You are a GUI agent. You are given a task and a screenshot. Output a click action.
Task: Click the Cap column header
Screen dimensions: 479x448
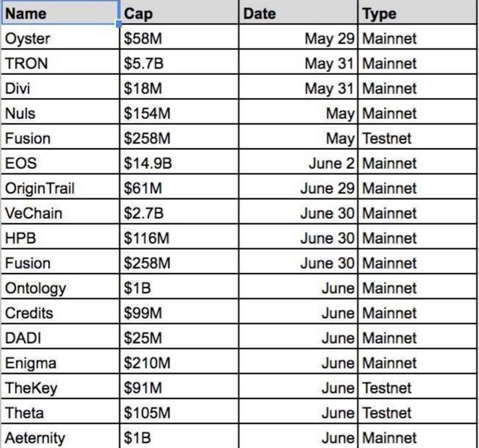point(179,13)
